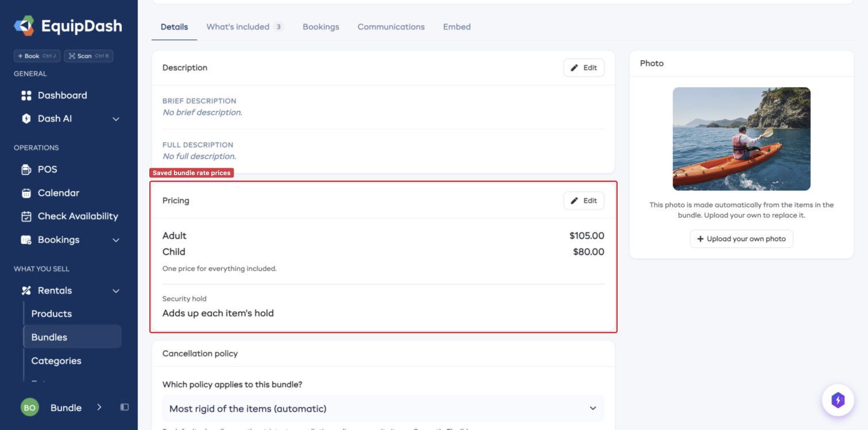
Task: Click 'Which policy applies to this bundle?' label
Action: coord(232,385)
